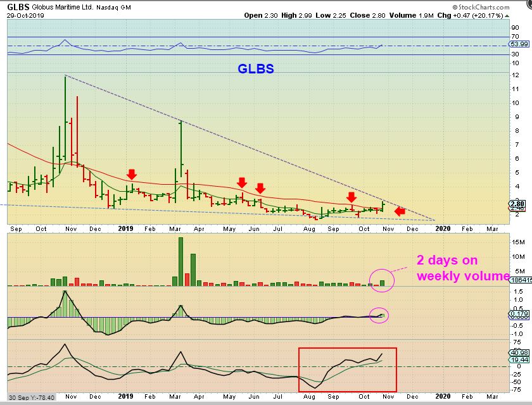Click the Nasdaq GM exchange label
The height and width of the screenshot is (405, 532).
coord(113,8)
